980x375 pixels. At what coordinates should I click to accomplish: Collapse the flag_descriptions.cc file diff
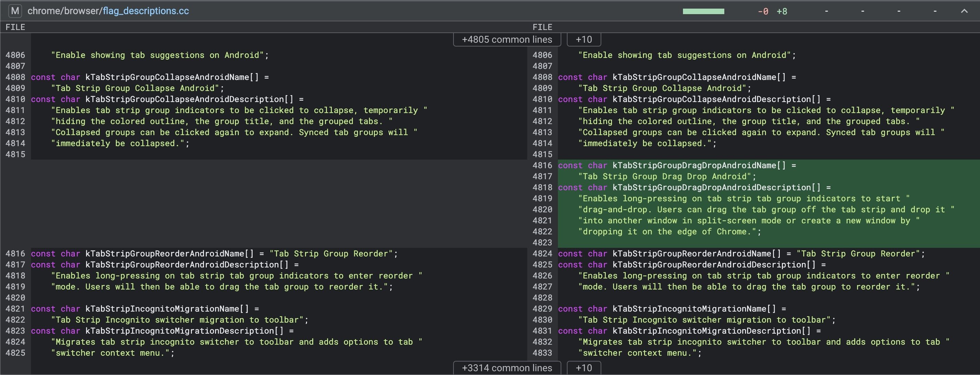coord(964,11)
